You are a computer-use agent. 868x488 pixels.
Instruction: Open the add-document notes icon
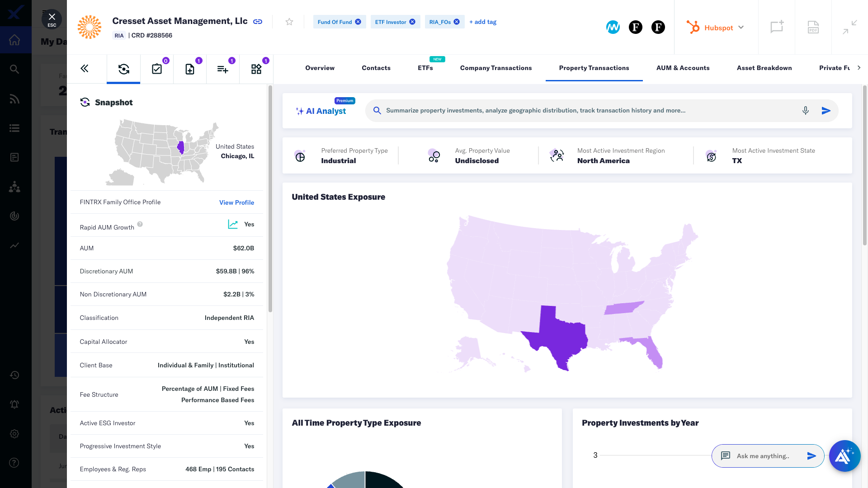(x=190, y=69)
